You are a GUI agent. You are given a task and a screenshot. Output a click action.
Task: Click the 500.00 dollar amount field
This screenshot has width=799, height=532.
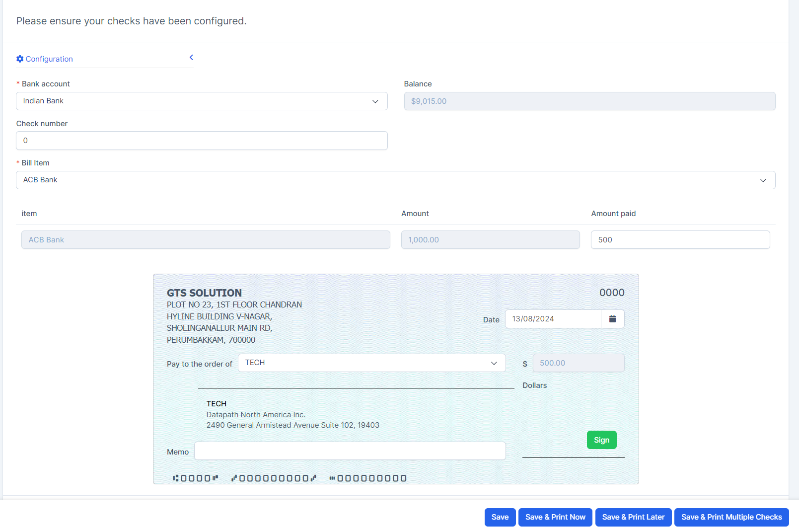tap(579, 363)
